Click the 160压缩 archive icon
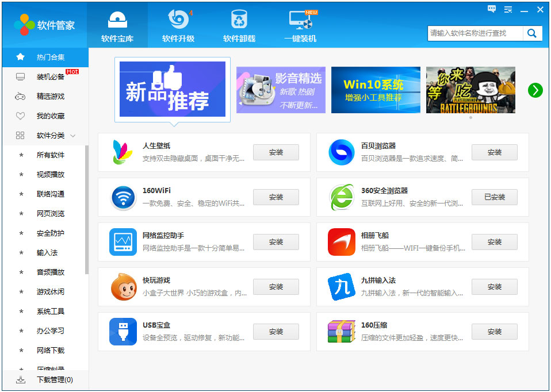Viewport: 551px width, 392px height. click(341, 331)
